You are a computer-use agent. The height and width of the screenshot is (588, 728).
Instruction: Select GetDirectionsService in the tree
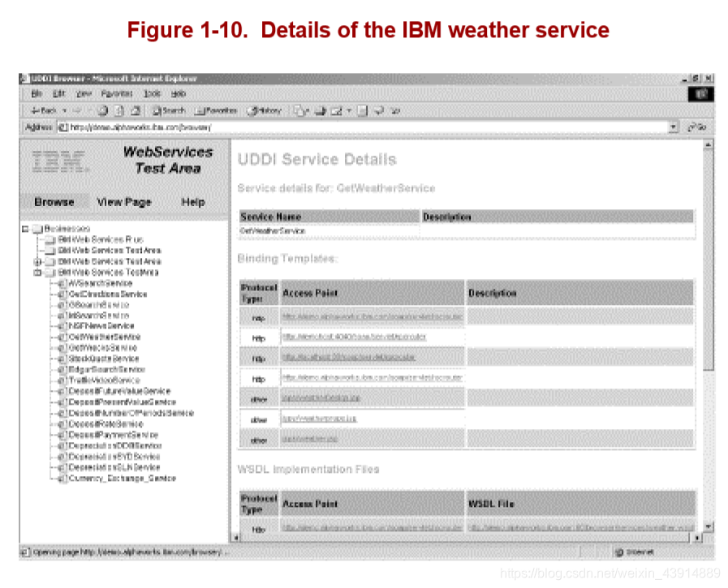108,294
